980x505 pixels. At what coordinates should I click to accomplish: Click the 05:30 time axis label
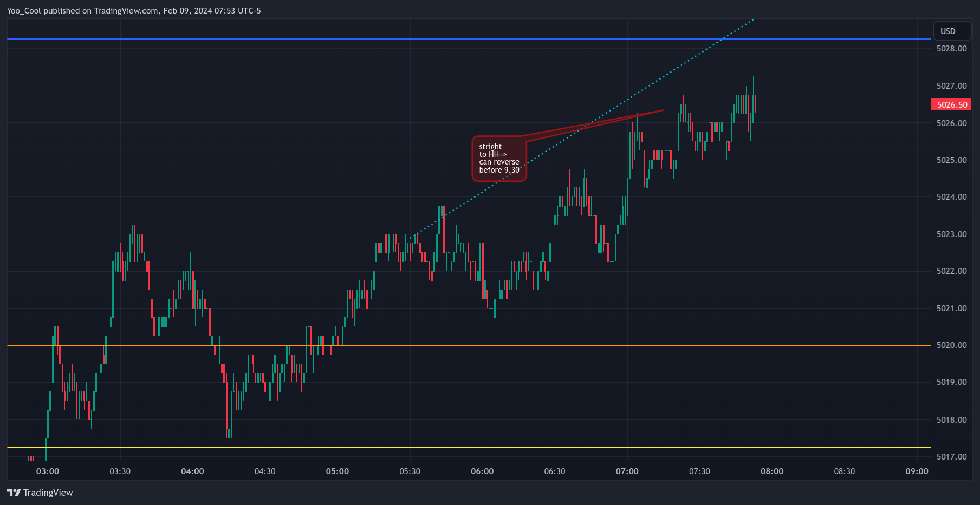click(x=410, y=471)
